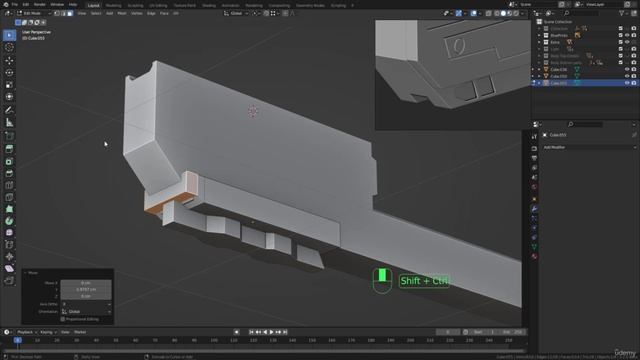Open transform orientation Global dropdown in header
The width and height of the screenshot is (640, 360).
click(x=236, y=13)
